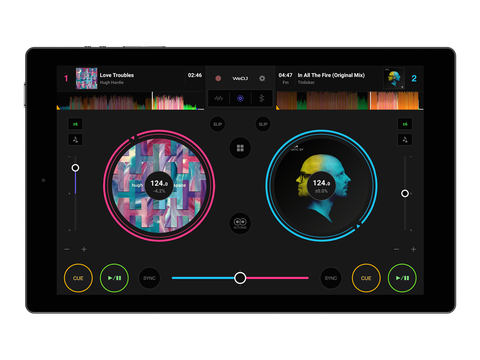
Task: Click the deck 2 track overview waveform
Action: click(350, 101)
